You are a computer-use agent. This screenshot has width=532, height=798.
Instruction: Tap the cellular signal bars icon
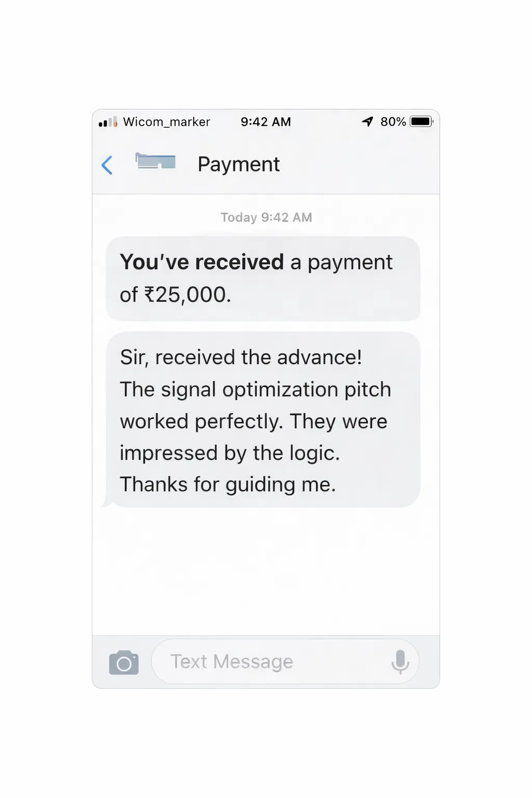[108, 122]
